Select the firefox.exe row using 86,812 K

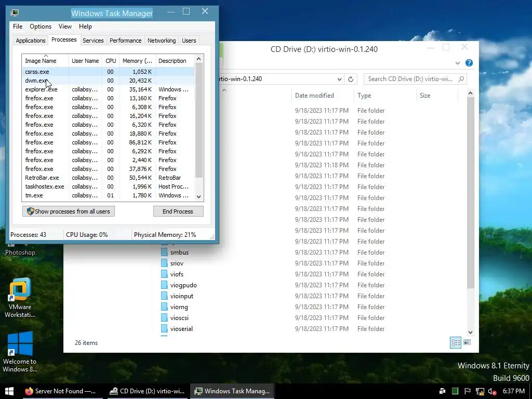108,142
